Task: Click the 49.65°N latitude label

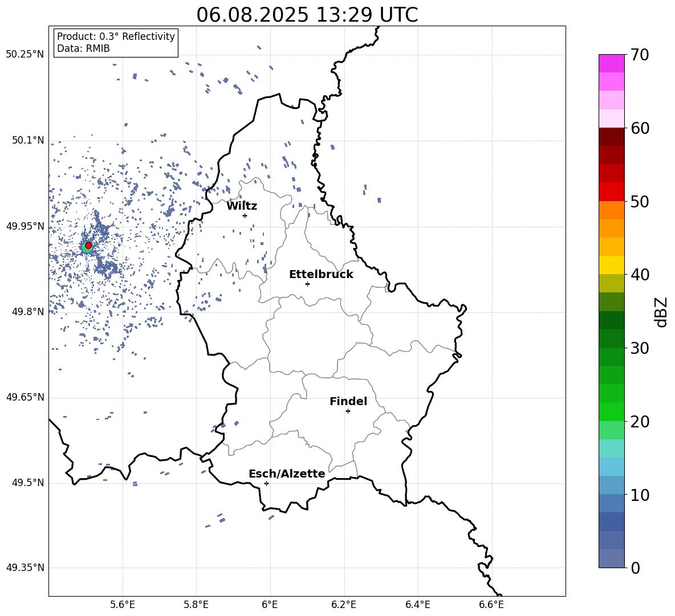Action: 25,397
